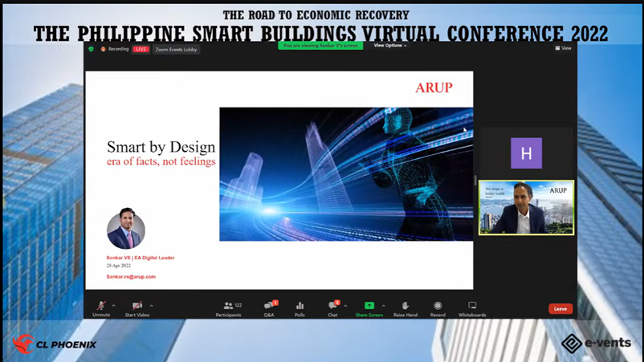Click "Sankar VS | EA Digital Leader" text
This screenshot has width=644, height=362.
(x=141, y=258)
